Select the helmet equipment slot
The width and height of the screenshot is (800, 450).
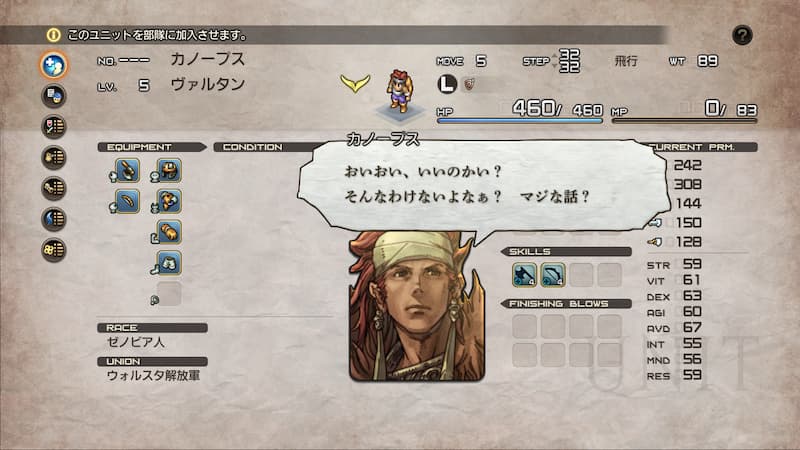click(169, 171)
